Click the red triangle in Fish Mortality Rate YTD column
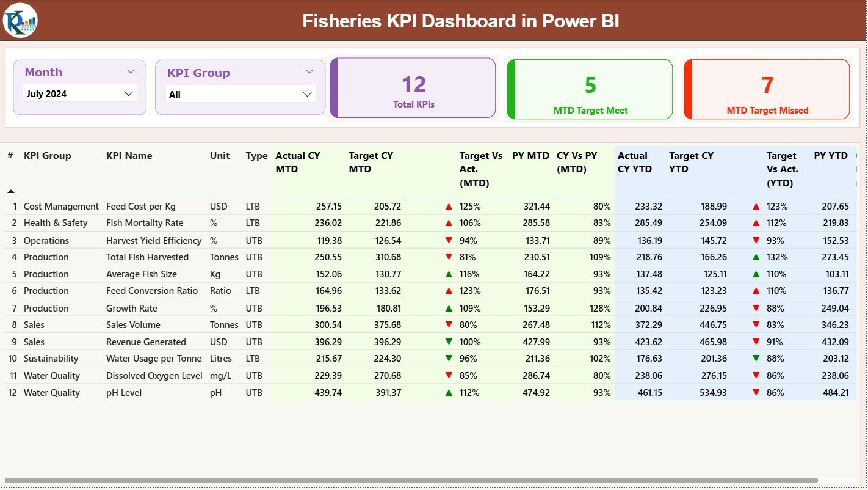 pos(756,223)
